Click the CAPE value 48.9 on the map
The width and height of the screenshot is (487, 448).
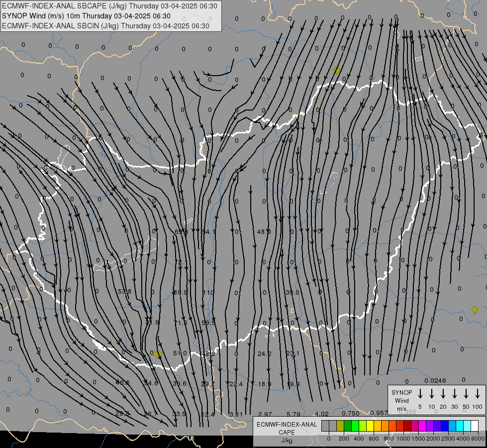pos(264,231)
